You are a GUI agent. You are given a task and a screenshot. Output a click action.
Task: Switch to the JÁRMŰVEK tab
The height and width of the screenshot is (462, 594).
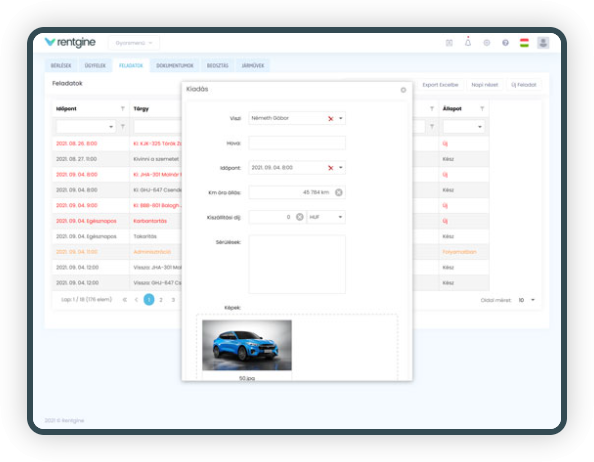[x=253, y=66]
